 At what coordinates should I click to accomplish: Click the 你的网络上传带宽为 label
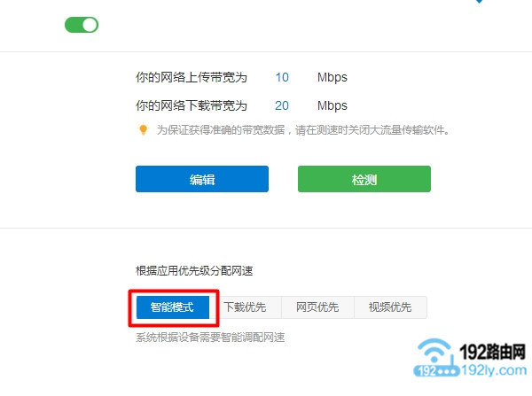pos(191,78)
